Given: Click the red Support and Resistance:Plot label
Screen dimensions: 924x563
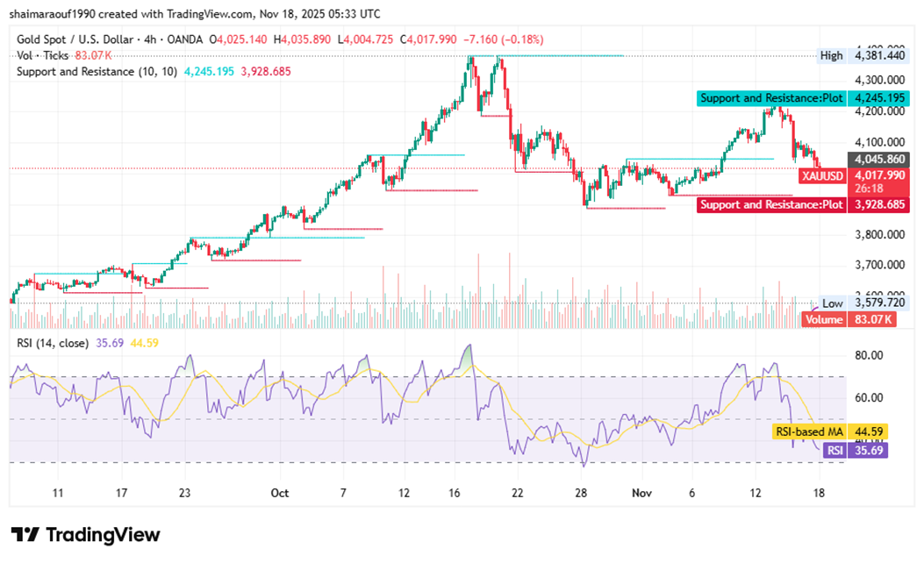Looking at the screenshot, I should pyautogui.click(x=770, y=204).
